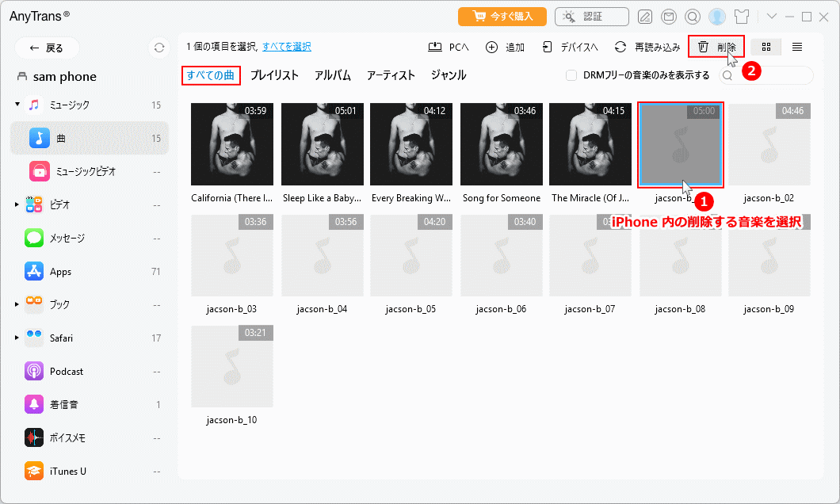Select the jacson-b_09 song thumbnail
The width and height of the screenshot is (840, 504).
point(769,255)
